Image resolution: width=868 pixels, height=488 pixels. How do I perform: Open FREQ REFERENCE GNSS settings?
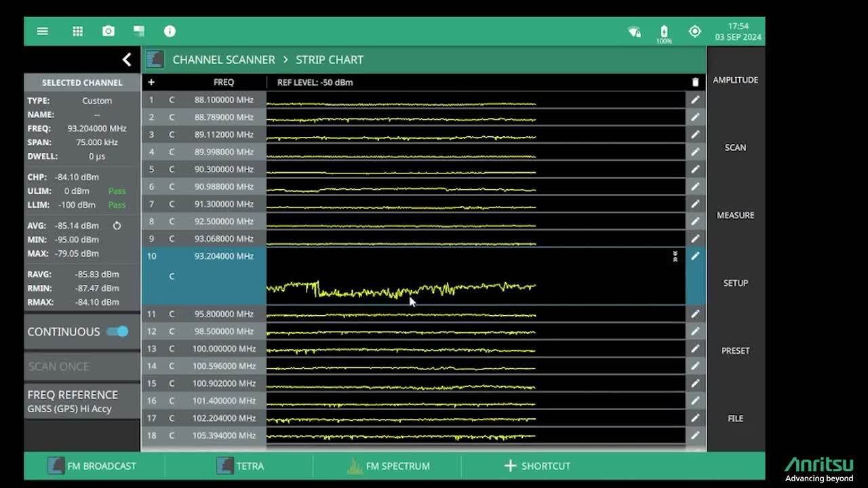82,401
